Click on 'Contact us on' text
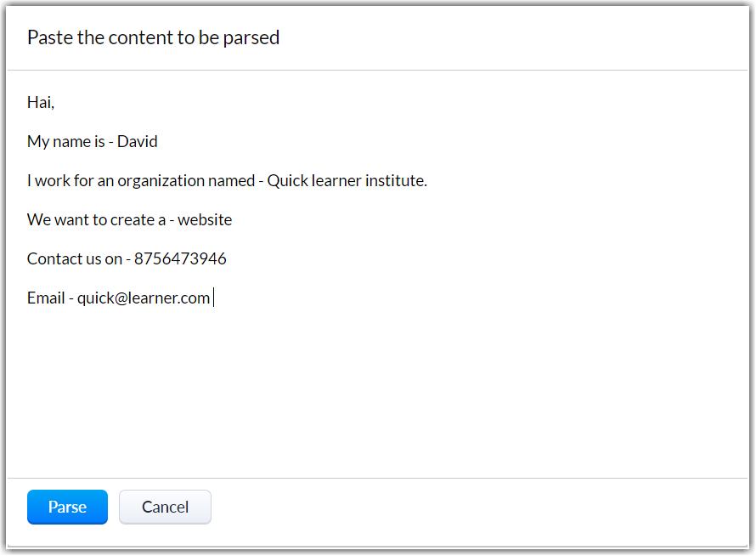This screenshot has height=556, width=756. point(75,259)
